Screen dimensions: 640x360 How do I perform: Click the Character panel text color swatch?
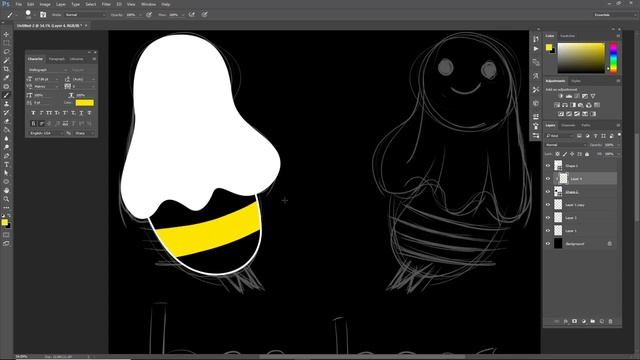(84, 102)
